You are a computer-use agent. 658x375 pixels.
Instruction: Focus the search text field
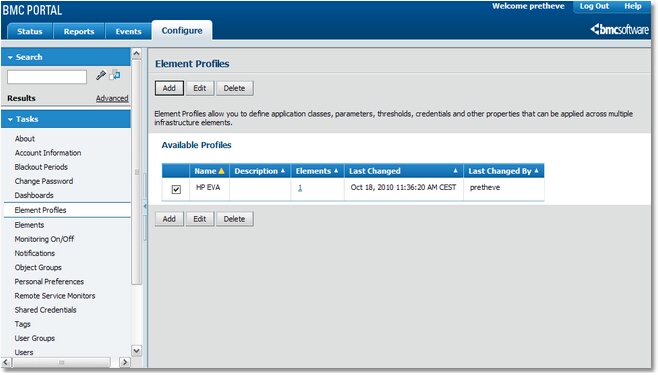point(47,77)
